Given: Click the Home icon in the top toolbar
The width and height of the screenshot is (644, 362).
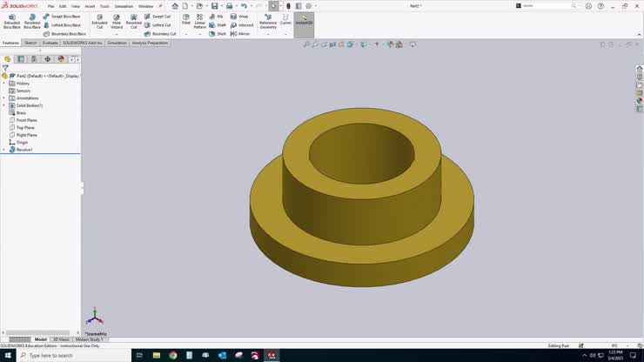Looking at the screenshot, I should point(175,6).
